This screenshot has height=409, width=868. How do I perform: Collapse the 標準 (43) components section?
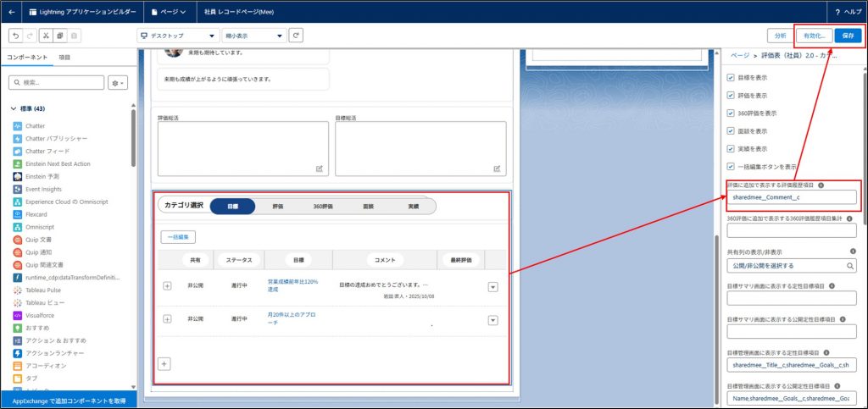point(13,108)
